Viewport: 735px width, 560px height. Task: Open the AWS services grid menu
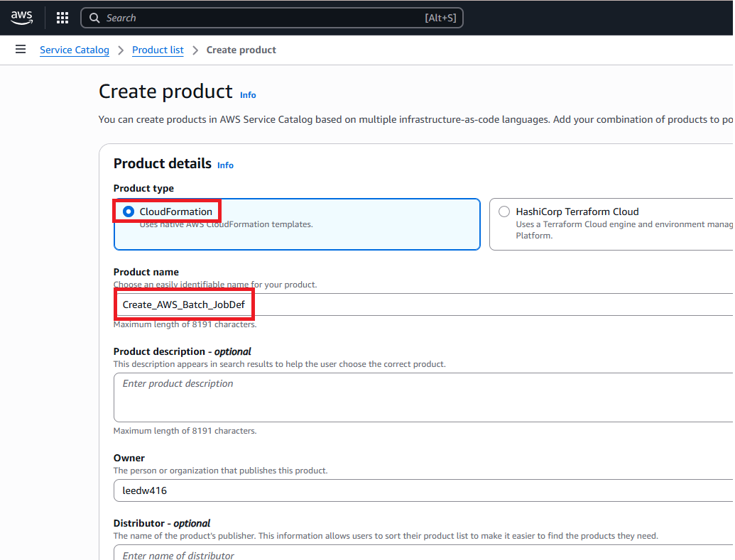(62, 18)
